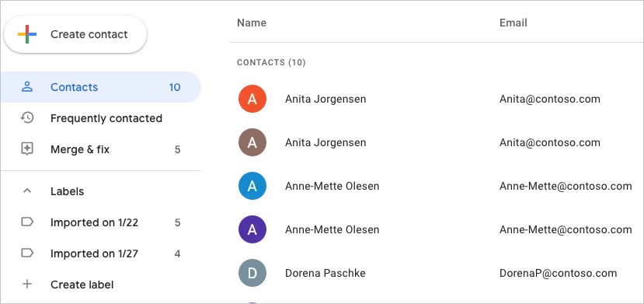The image size is (644, 304).
Task: Select the blue avatar of Anne-Mette Olesen
Action: point(252,186)
